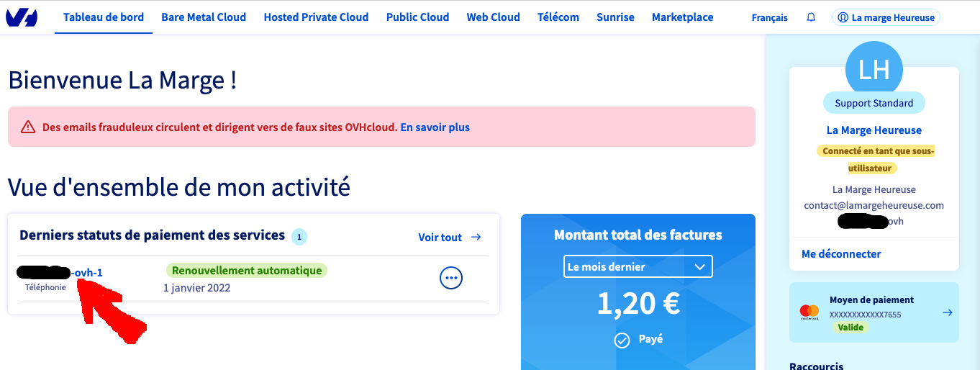This screenshot has height=370, width=980.
Task: Open the Télécom tab
Action: [558, 17]
